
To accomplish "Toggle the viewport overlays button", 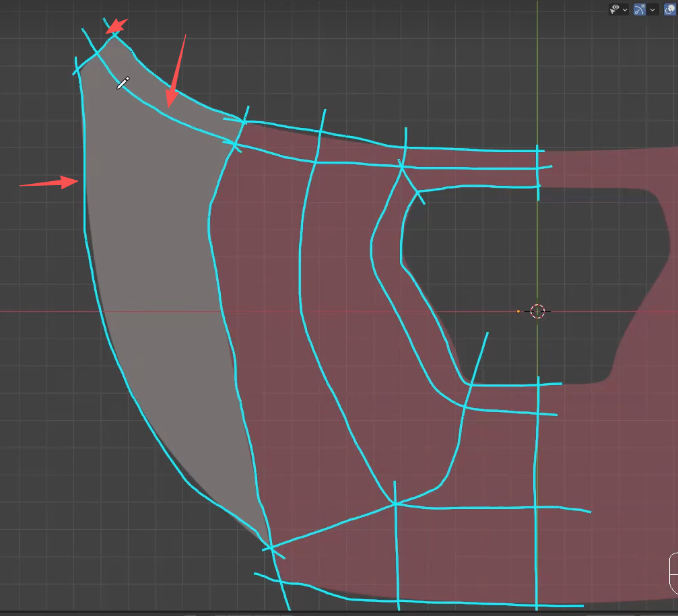I will coord(671,9).
